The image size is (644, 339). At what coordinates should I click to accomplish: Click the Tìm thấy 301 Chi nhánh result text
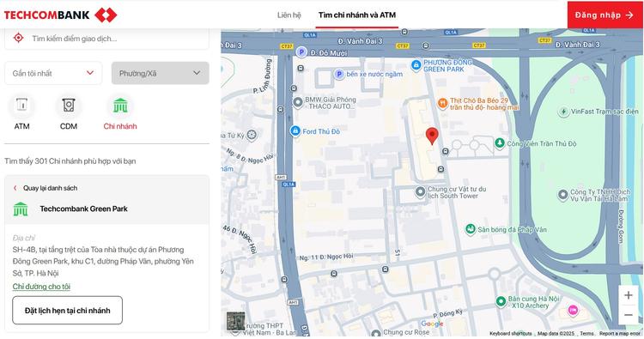(x=70, y=160)
